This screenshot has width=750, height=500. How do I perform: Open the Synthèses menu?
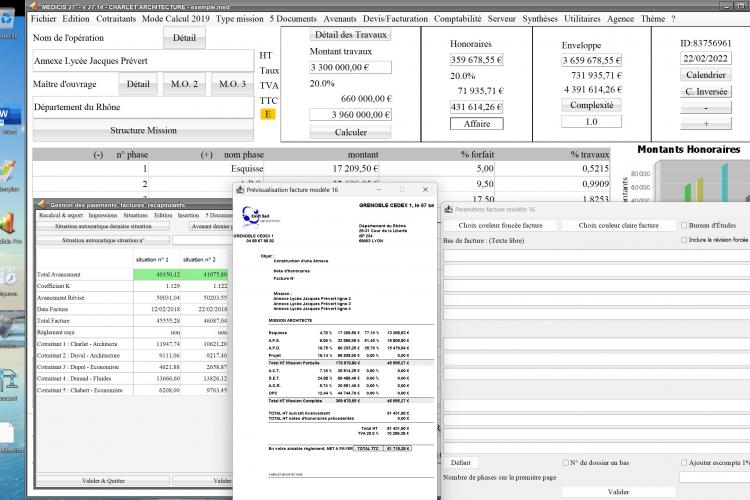(x=540, y=19)
